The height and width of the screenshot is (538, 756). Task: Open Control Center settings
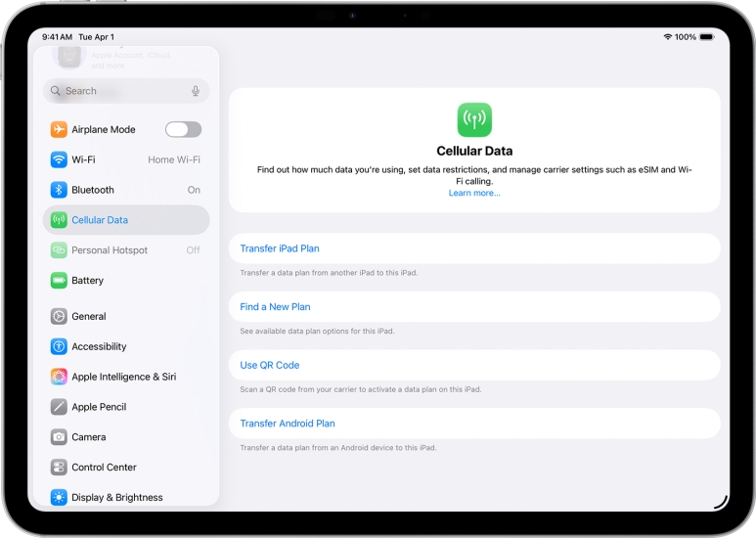126,468
